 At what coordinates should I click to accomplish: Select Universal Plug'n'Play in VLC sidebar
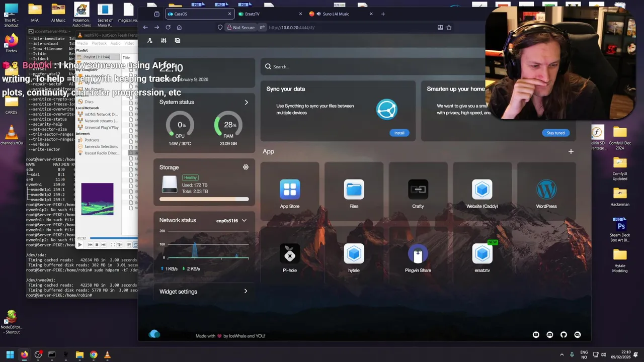(98, 127)
